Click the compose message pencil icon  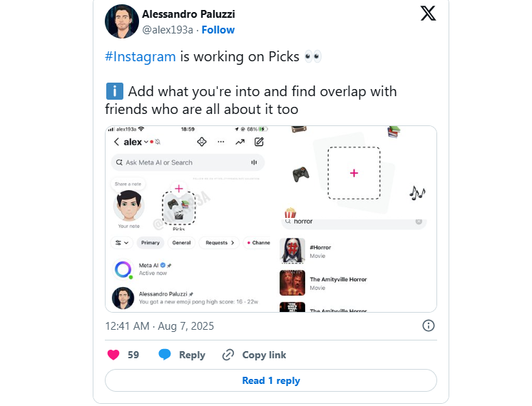(x=259, y=142)
